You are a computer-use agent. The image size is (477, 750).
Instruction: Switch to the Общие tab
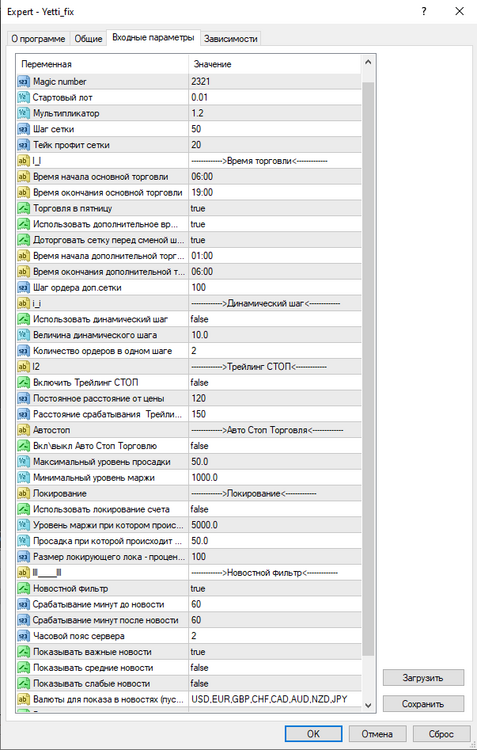click(89, 39)
